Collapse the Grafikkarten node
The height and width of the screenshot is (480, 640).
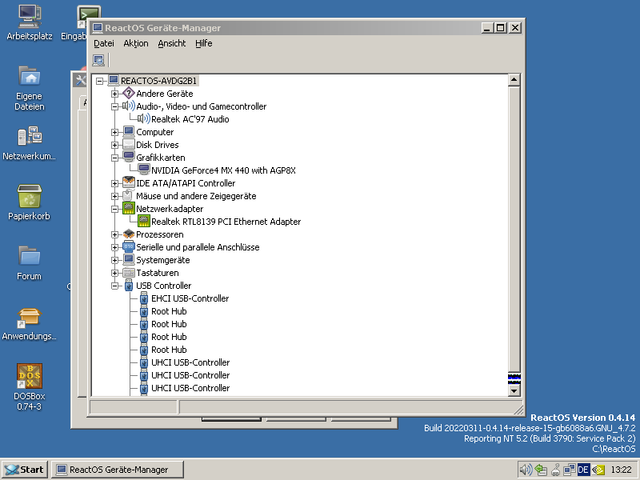point(115,158)
